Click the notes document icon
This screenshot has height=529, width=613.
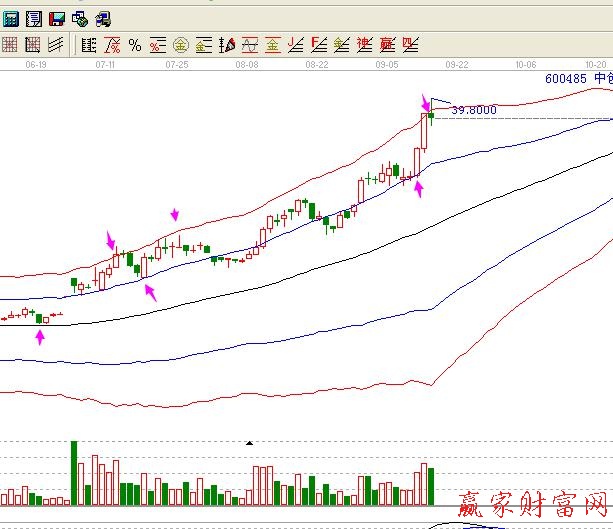(34, 18)
